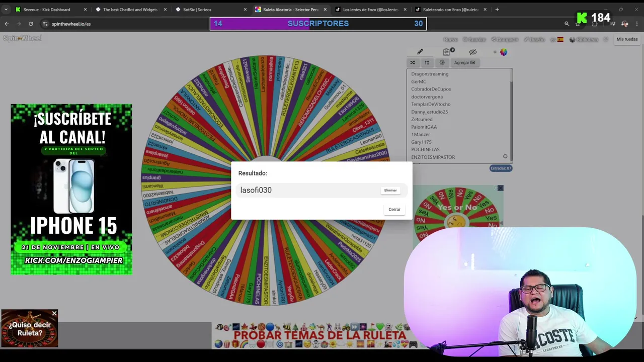The height and width of the screenshot is (362, 644).
Task: Click entry CobradorDeCupos in the list
Action: click(431, 89)
